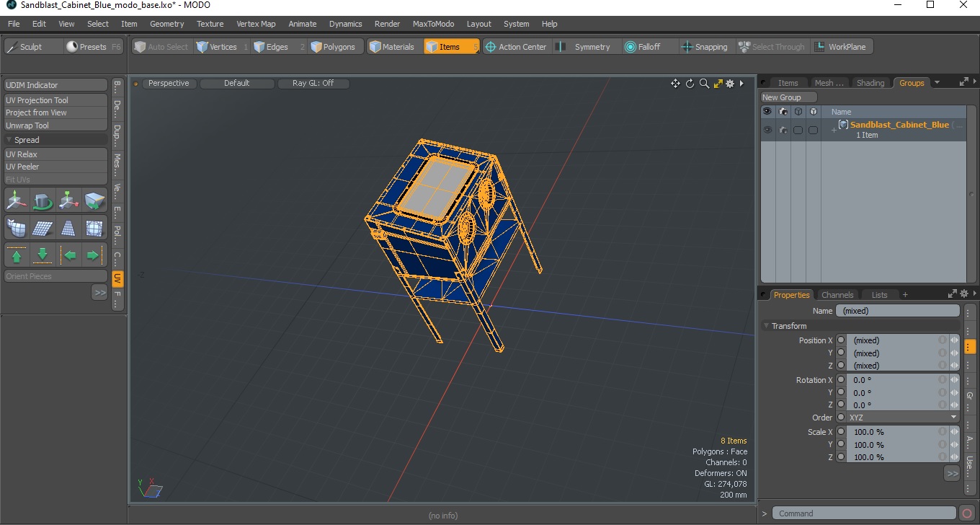
Task: Click the align up green arrow icon
Action: point(17,255)
